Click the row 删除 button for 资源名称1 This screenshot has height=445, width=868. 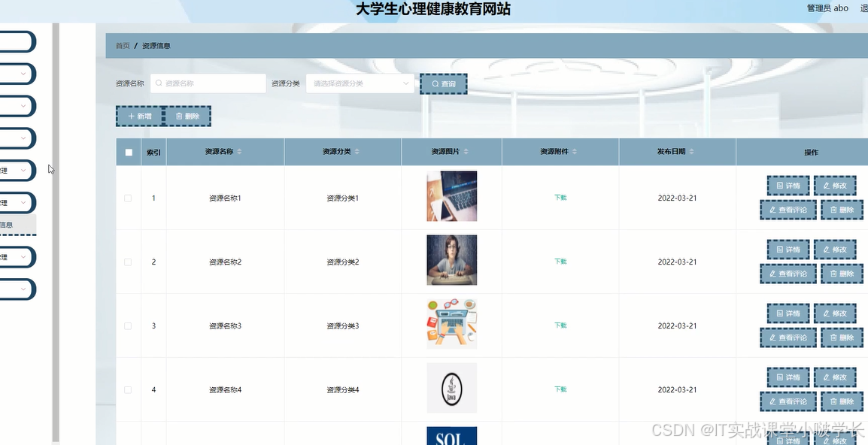point(842,210)
